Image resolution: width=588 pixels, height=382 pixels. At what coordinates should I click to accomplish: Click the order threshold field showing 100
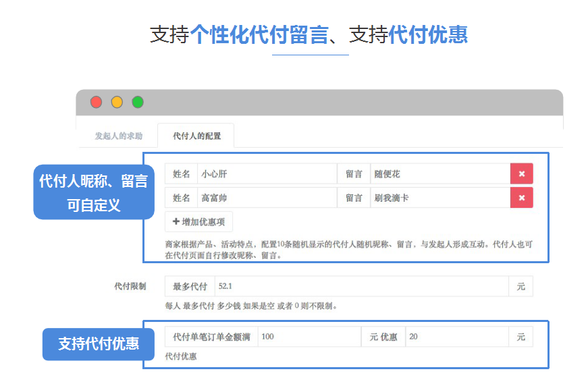tap(309, 337)
